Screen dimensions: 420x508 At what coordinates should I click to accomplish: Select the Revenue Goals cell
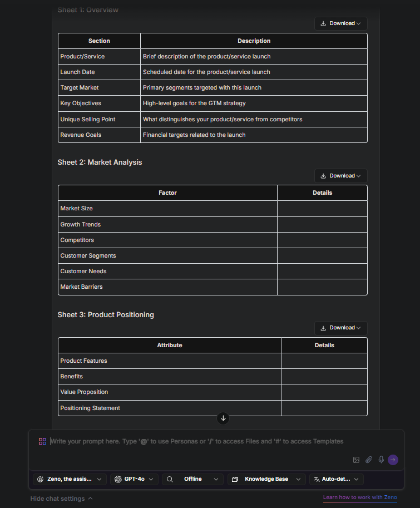point(99,135)
